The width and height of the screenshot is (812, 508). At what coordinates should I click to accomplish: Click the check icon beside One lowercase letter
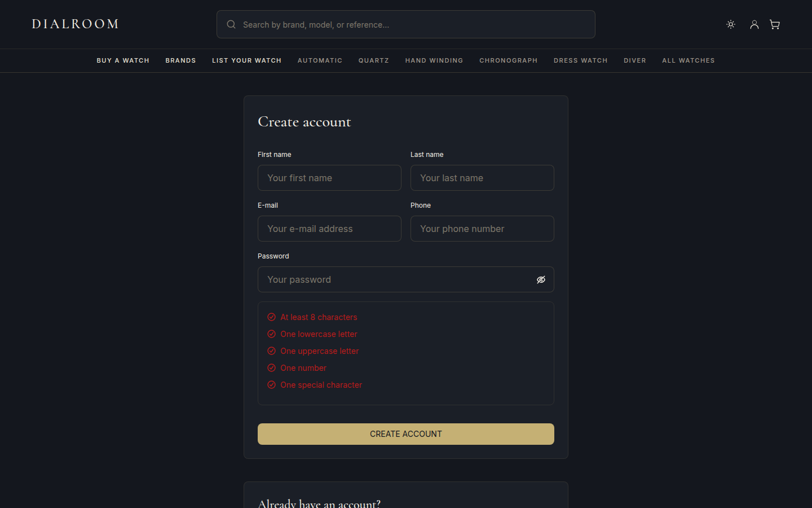271,334
